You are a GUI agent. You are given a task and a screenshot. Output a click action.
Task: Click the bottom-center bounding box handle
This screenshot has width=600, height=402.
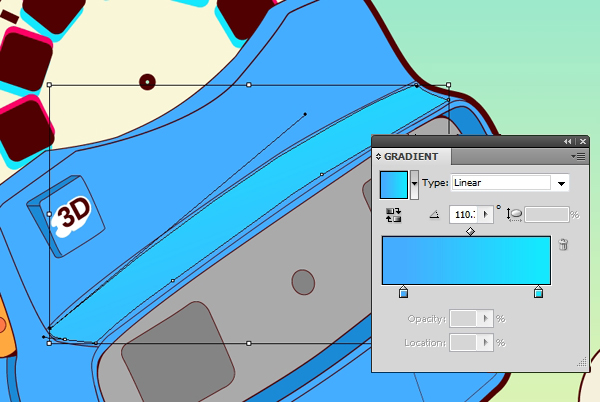click(249, 343)
